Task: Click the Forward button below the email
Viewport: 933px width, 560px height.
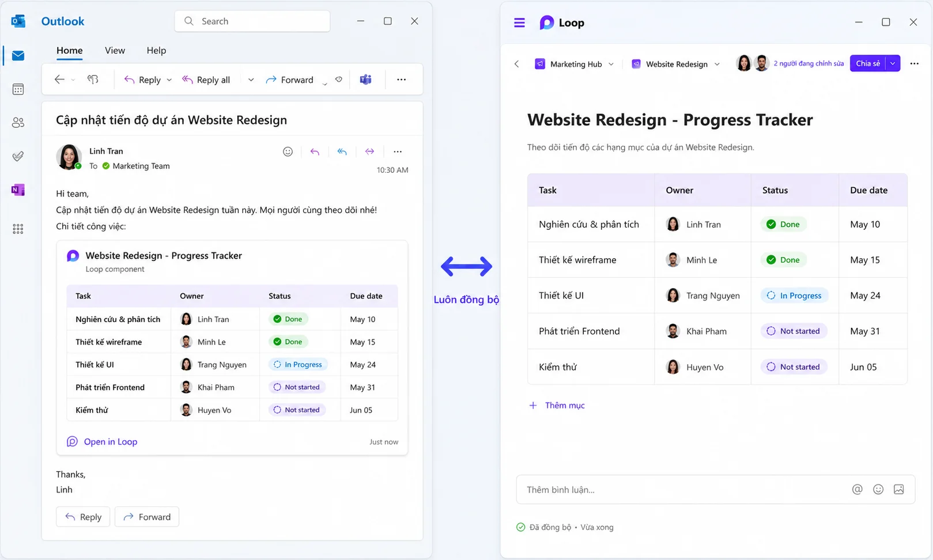Action: pyautogui.click(x=147, y=517)
